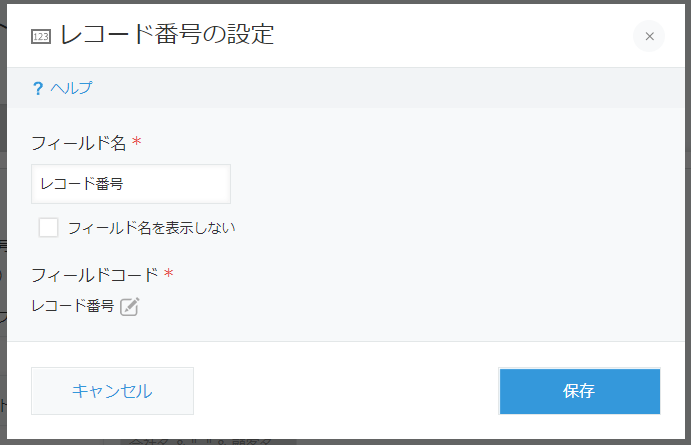Click the red asterisk beside フィールドコード

click(x=169, y=274)
